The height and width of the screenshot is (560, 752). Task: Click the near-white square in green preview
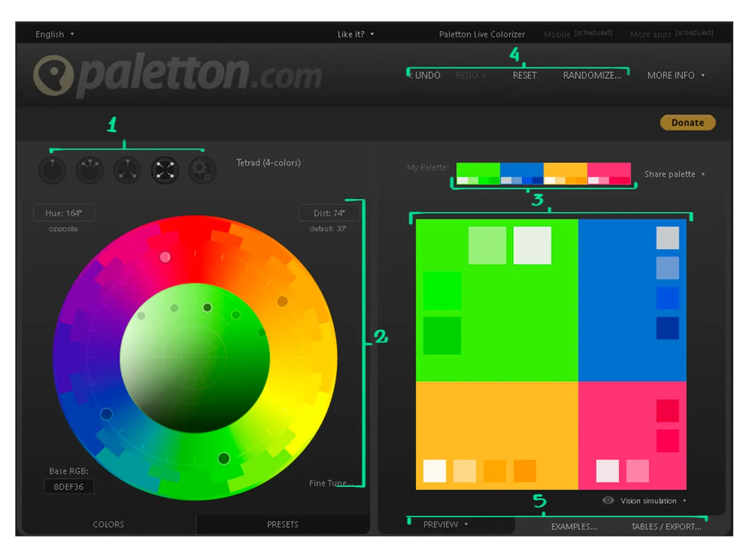[x=532, y=245]
